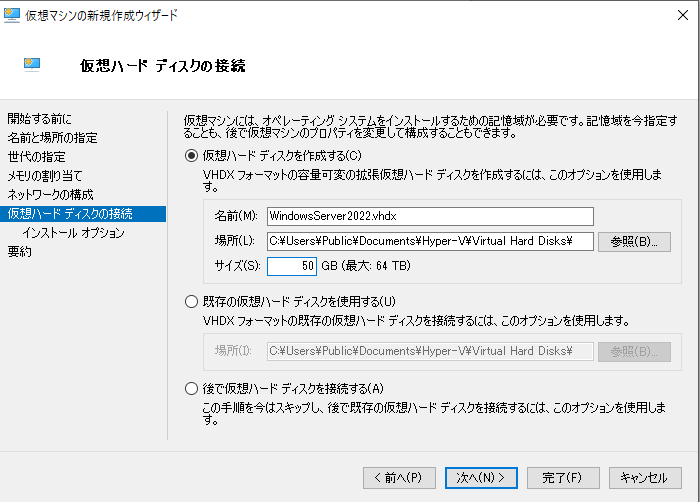Select 仮想ハード ディスクの接続 step in sidebar
The width and height of the screenshot is (700, 502).
point(83,214)
